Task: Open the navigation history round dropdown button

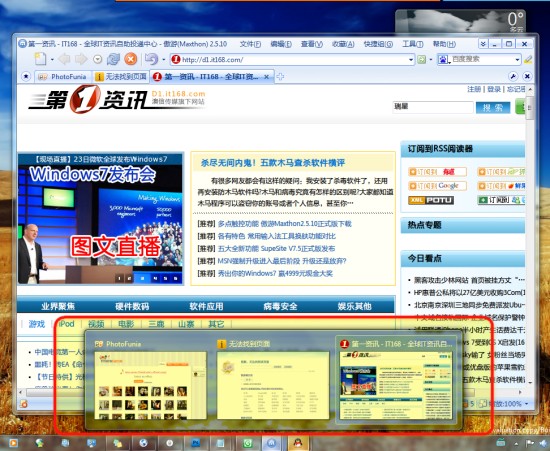Action: point(98,59)
